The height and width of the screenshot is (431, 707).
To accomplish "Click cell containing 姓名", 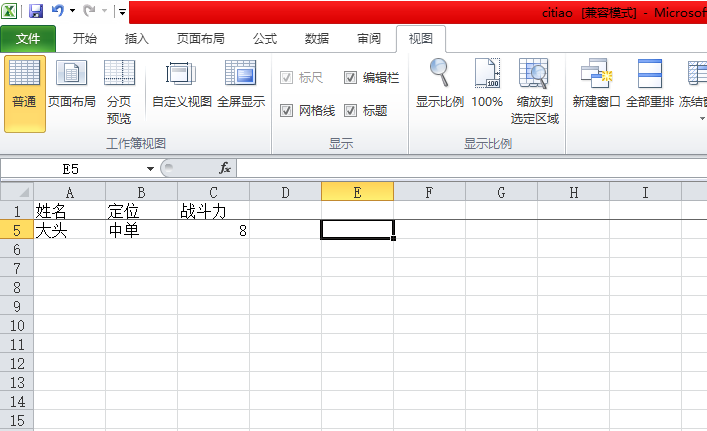I will pyautogui.click(x=69, y=211).
